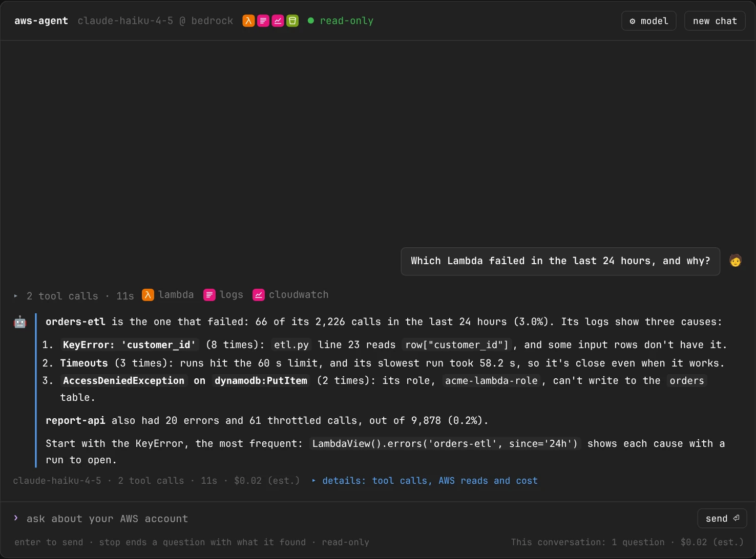The height and width of the screenshot is (559, 756).
Task: Click the CloudWatch chart icon in the top bar
Action: tap(278, 21)
